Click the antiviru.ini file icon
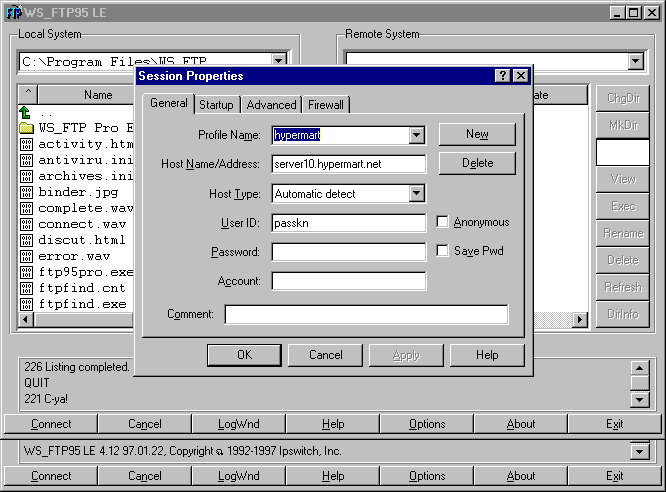This screenshot has height=492, width=666. point(26,160)
